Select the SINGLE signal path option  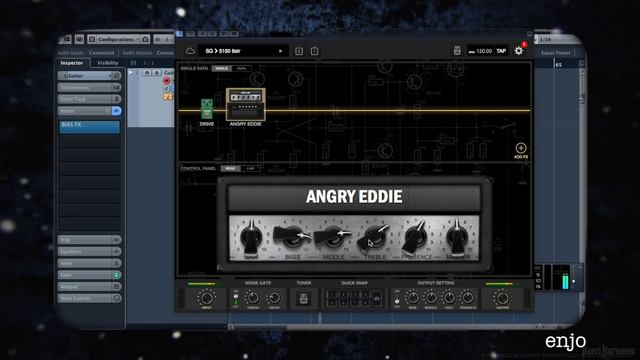pos(222,68)
